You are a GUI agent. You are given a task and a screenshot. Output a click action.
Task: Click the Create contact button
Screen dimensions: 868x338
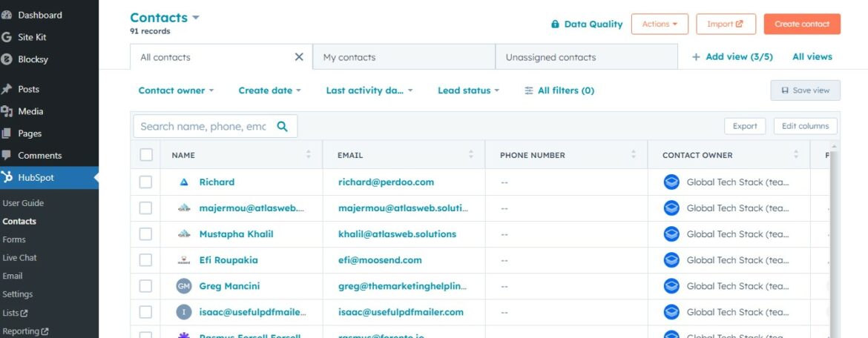click(x=802, y=24)
